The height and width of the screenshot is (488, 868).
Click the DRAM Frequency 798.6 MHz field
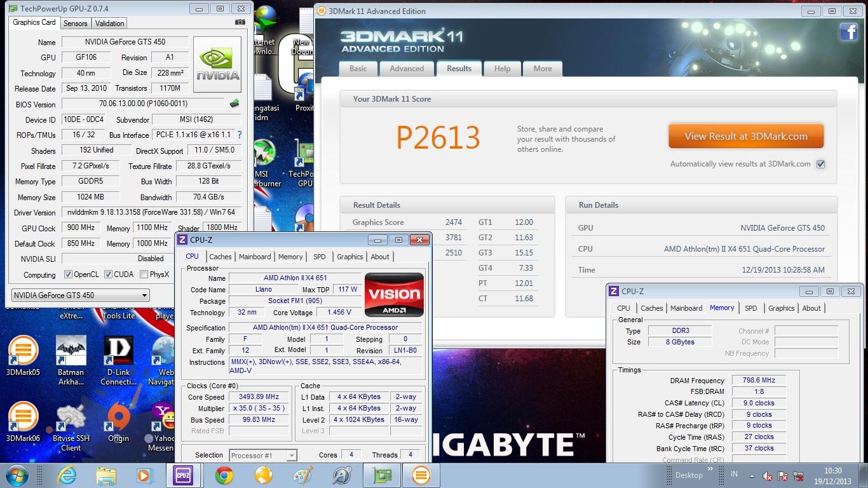click(x=759, y=381)
